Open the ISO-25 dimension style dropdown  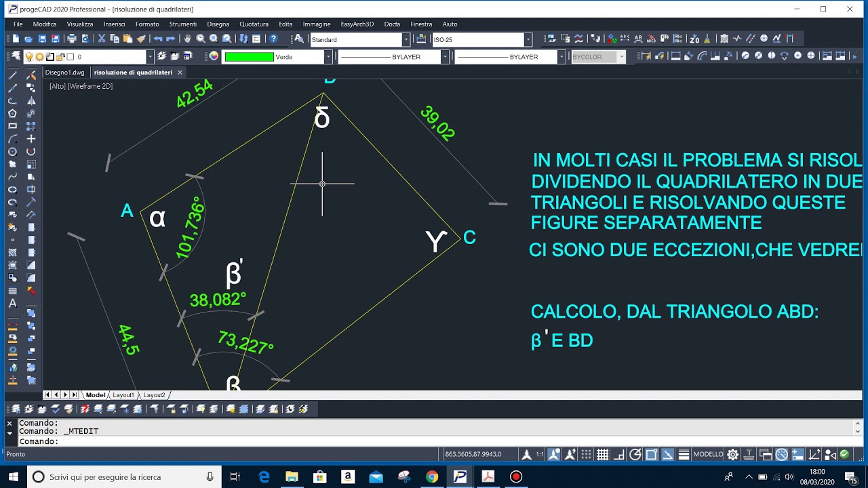pos(528,39)
